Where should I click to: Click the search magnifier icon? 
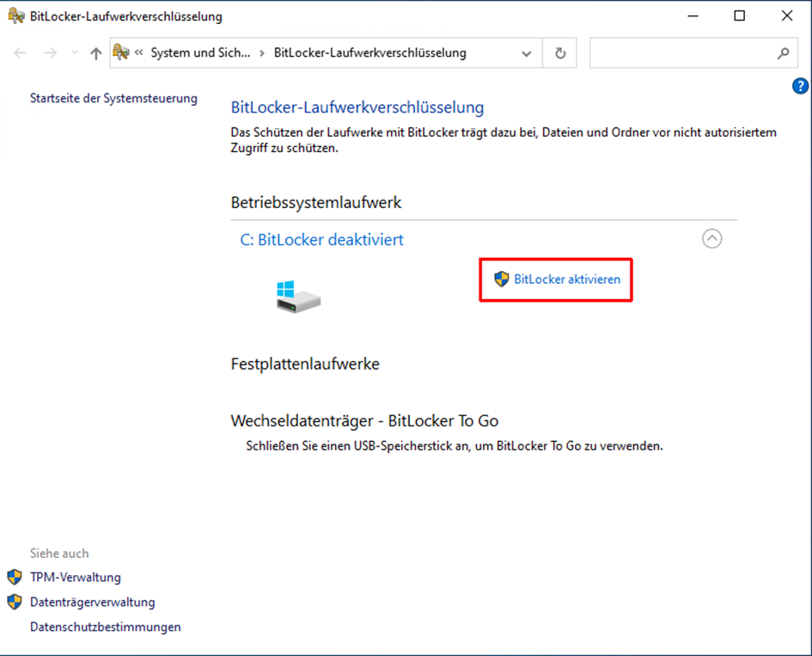(x=784, y=52)
